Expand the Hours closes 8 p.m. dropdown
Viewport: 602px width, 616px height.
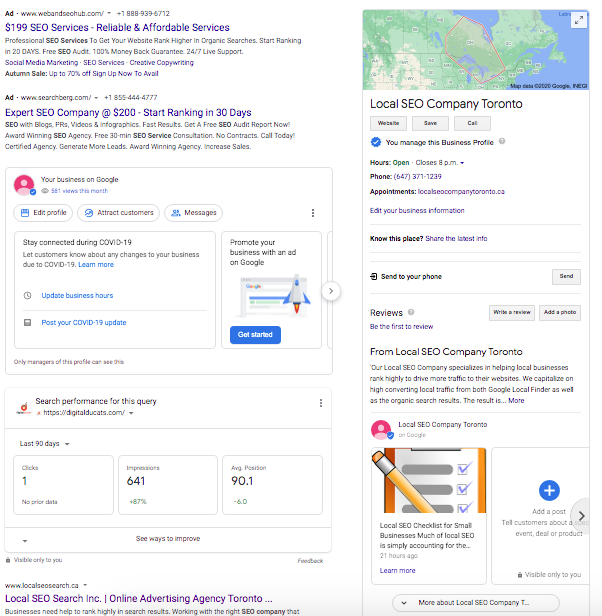pyautogui.click(x=462, y=163)
